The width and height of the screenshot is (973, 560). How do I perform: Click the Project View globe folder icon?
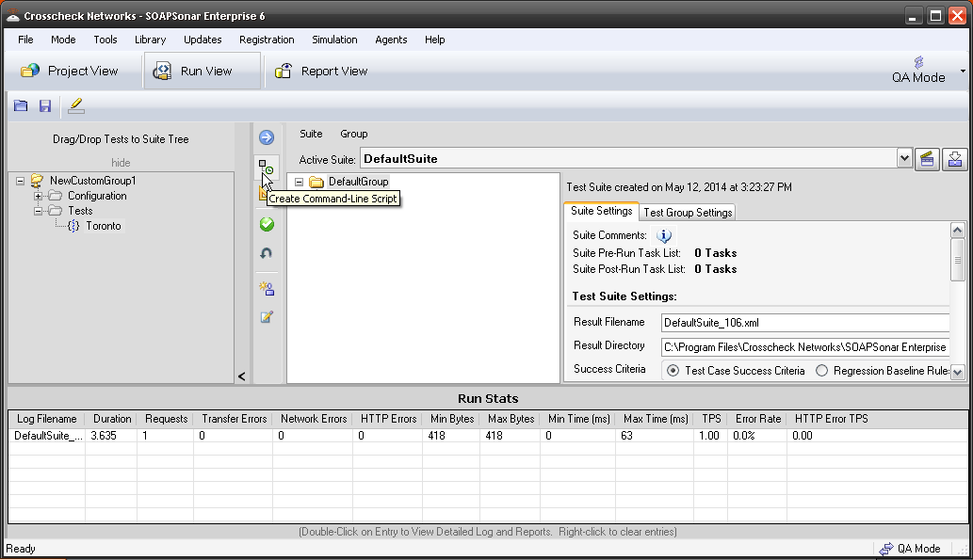[x=30, y=71]
